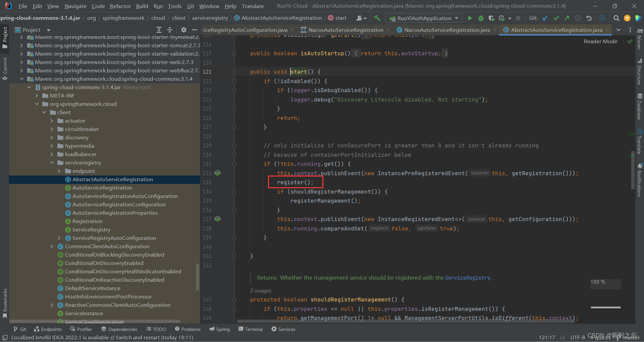This screenshot has height=342, width=644.
Task: Open the Endpoints tool window
Action: [48, 329]
